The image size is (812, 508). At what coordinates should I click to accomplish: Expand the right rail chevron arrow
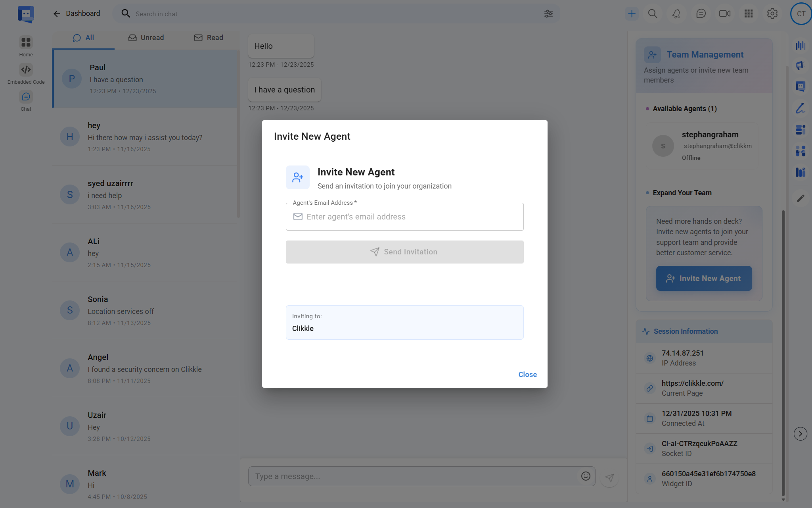[x=800, y=434]
